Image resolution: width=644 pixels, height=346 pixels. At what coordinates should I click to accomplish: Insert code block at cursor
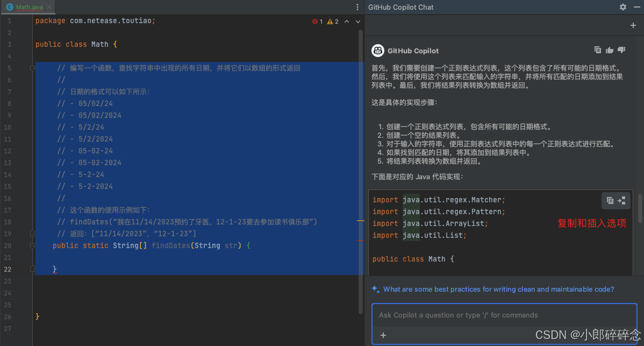622,201
